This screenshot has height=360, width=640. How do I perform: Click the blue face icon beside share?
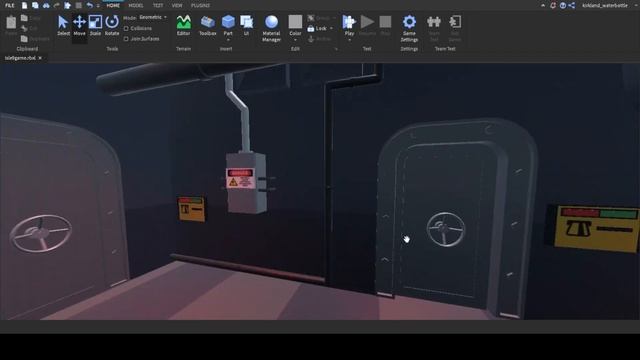pyautogui.click(x=563, y=5)
